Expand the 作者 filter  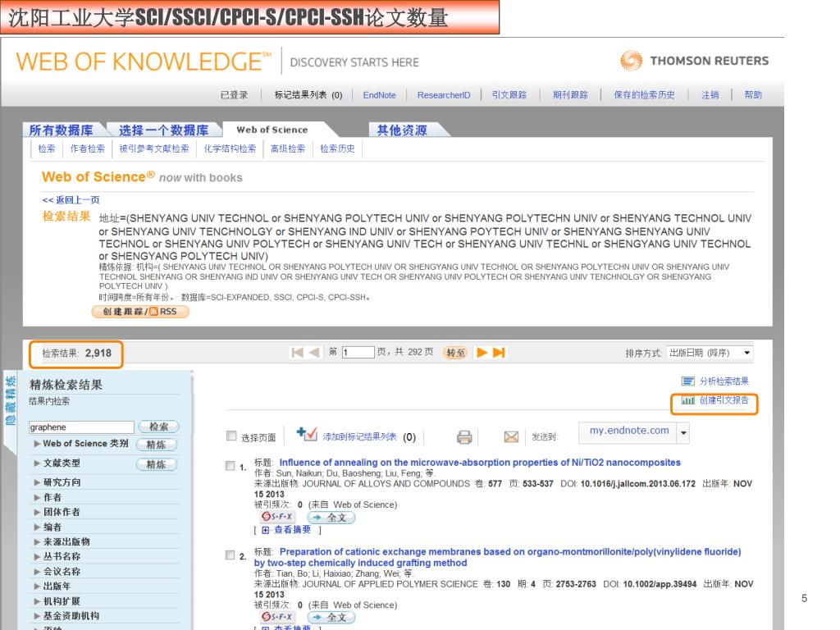[37, 497]
